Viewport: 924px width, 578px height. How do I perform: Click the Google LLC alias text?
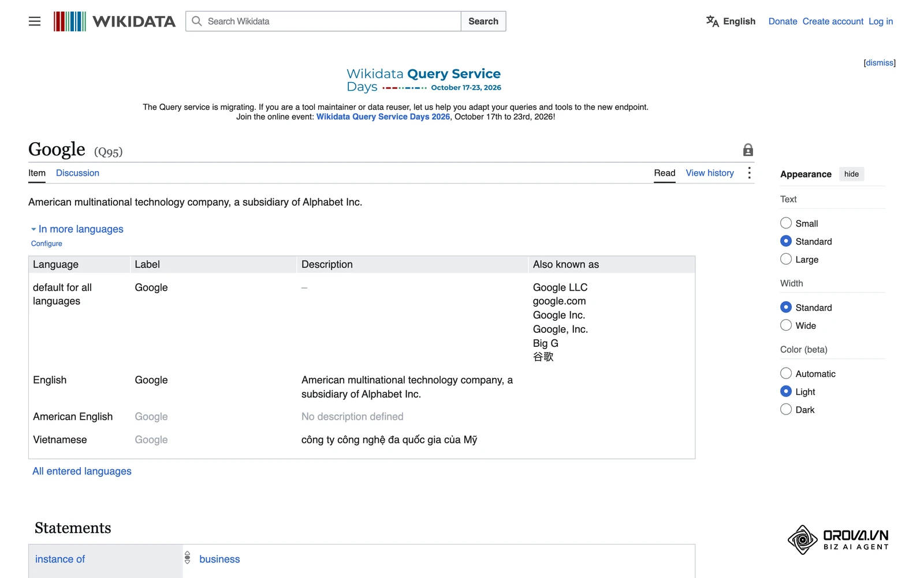[560, 287]
